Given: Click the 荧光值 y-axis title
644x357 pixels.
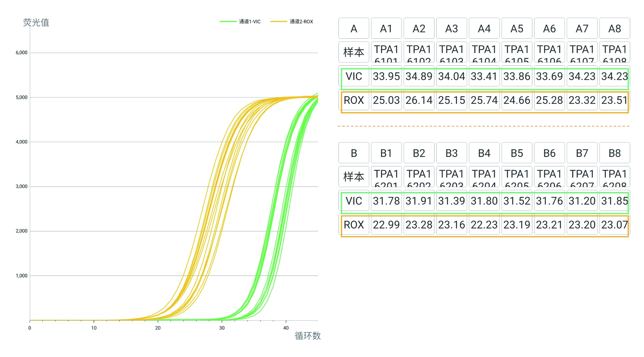Looking at the screenshot, I should point(36,22).
